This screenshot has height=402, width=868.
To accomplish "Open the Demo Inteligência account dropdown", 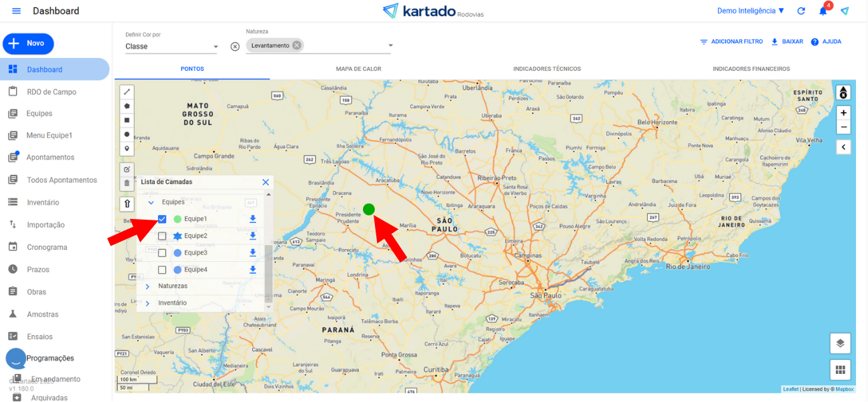I will [750, 11].
